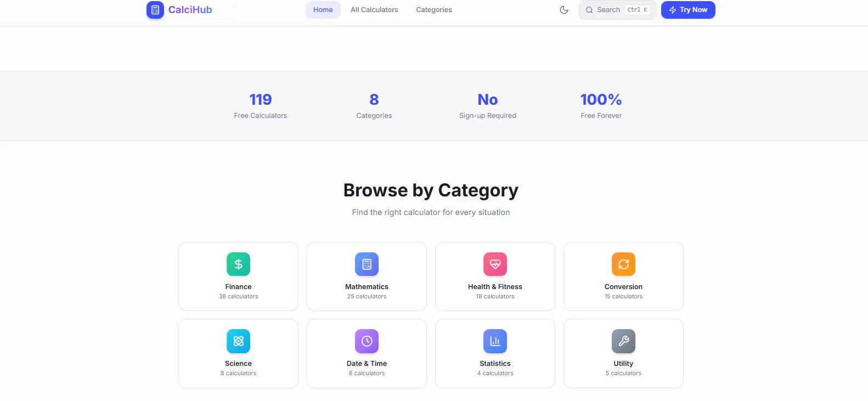Click the Health & Fitness heart icon
Screen dimensions: 868x401
pos(495,264)
